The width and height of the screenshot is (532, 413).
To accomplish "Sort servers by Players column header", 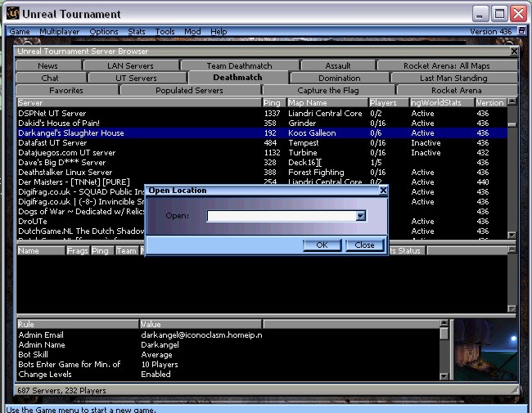I will 389,102.
